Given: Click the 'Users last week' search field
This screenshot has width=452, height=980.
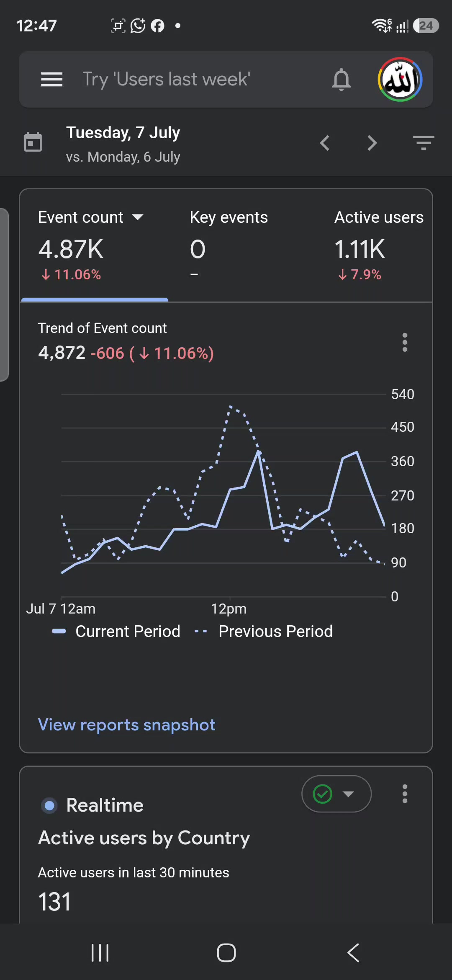Looking at the screenshot, I should pos(166,79).
